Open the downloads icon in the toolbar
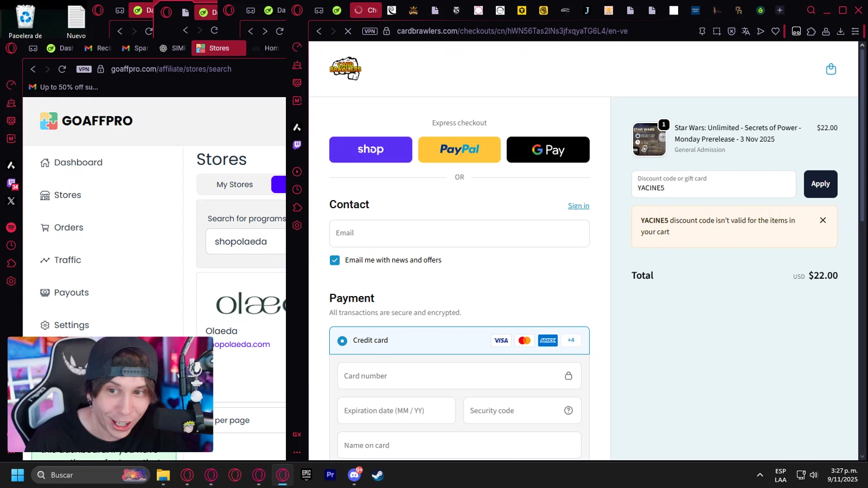Viewport: 868px width, 488px height. 840,31
